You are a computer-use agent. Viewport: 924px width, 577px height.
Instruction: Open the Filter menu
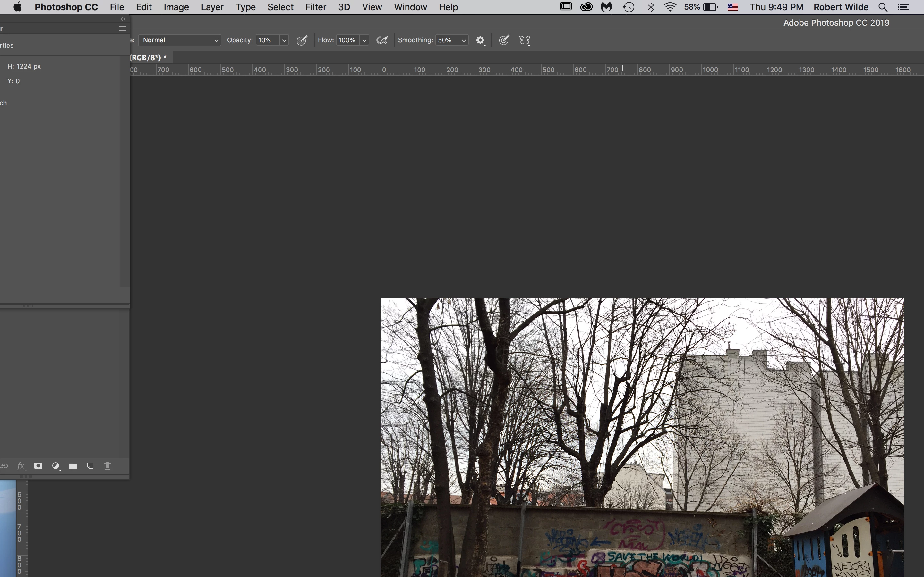(x=315, y=7)
